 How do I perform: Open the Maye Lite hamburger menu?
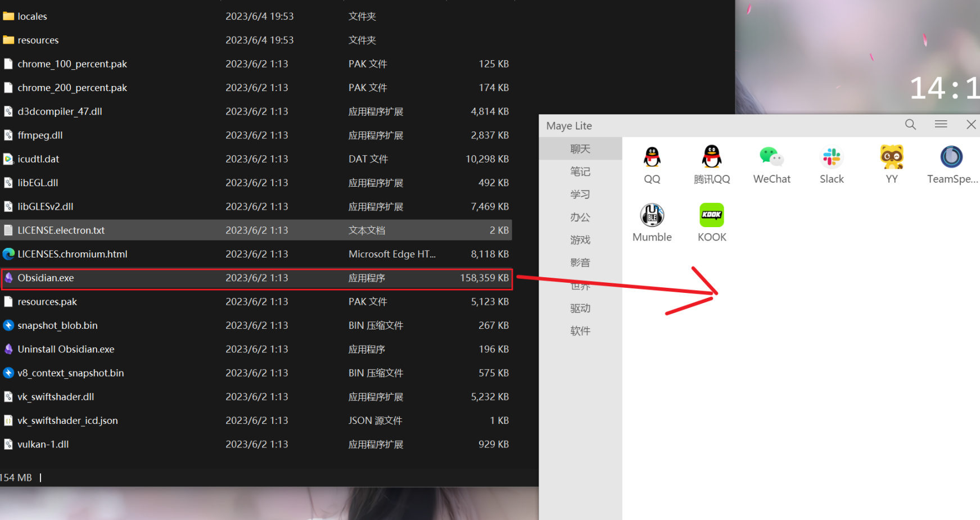click(x=941, y=124)
